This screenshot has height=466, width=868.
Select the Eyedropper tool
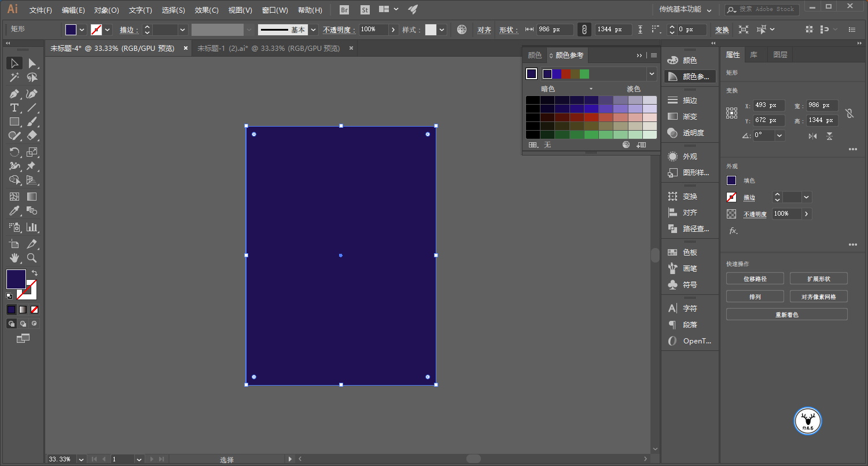[x=14, y=211]
